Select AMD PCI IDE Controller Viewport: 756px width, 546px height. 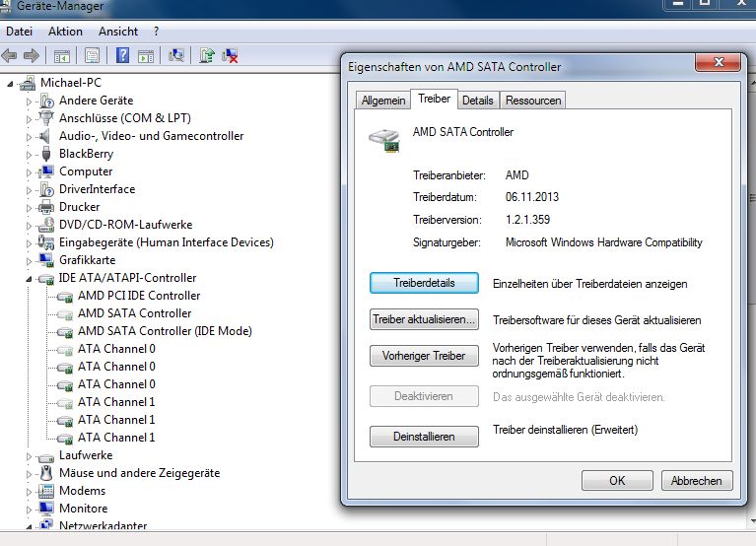click(139, 296)
